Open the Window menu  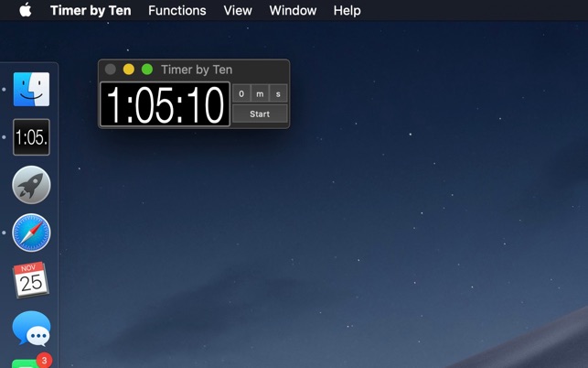point(293,10)
